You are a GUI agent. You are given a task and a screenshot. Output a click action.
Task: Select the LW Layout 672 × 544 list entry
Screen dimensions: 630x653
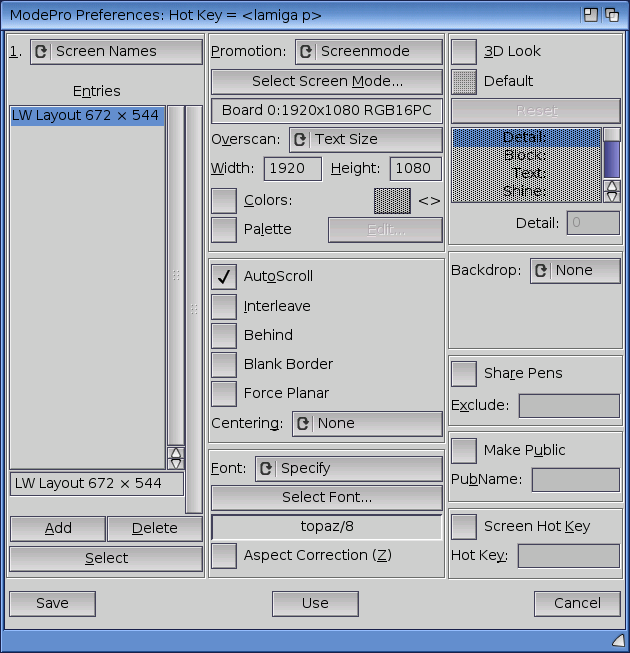[87, 115]
